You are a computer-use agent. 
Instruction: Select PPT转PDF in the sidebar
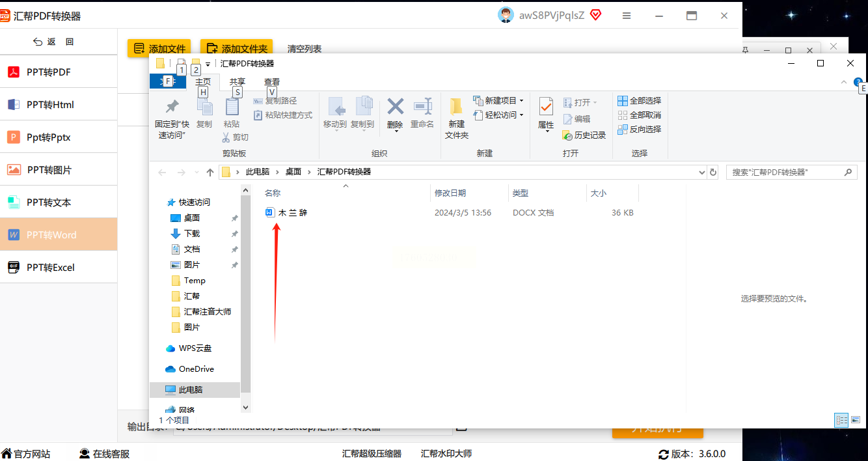59,72
